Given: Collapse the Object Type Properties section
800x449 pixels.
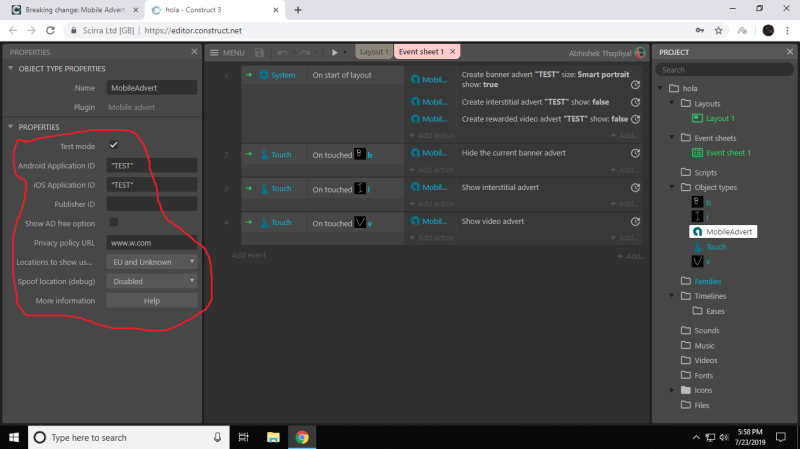Looking at the screenshot, I should coord(10,68).
